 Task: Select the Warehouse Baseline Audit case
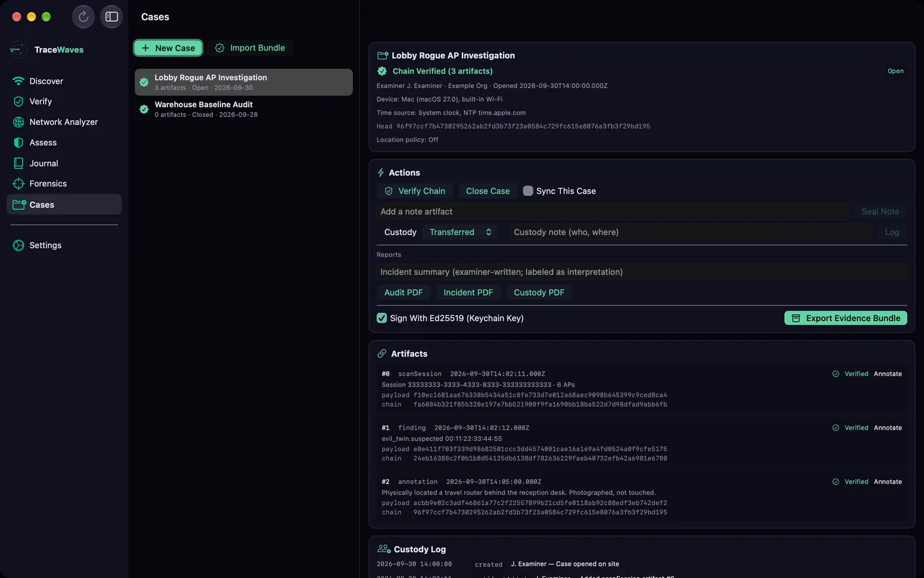coord(244,109)
